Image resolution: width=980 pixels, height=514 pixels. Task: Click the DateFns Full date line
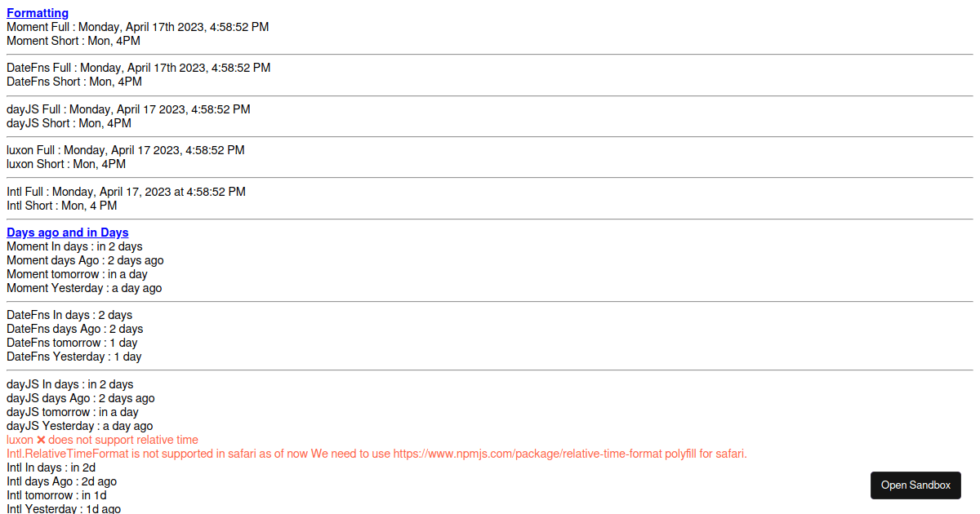click(138, 68)
